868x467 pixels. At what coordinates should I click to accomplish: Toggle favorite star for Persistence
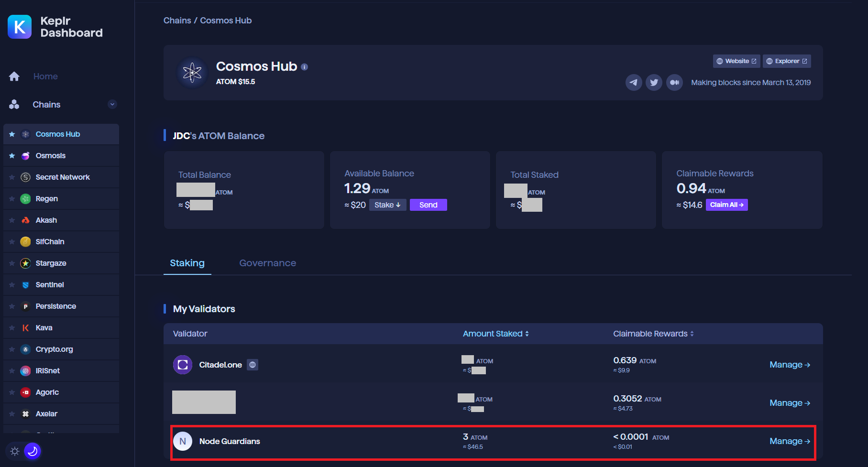click(12, 306)
